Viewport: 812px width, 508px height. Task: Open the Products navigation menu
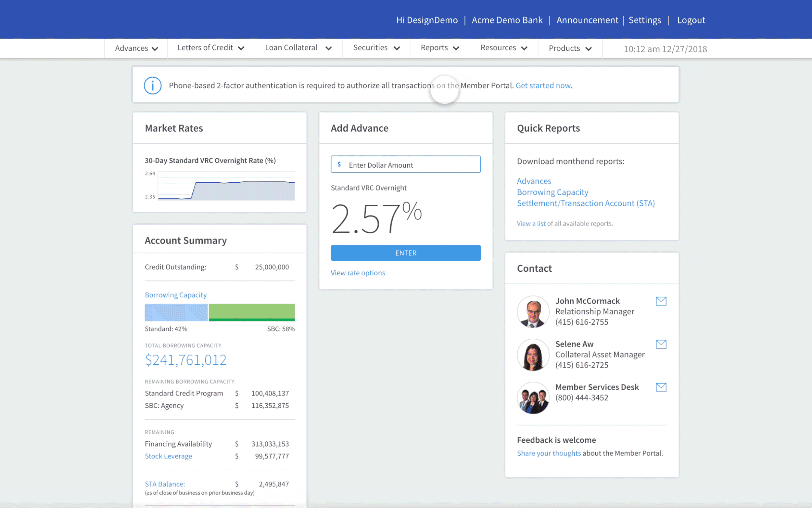570,48
